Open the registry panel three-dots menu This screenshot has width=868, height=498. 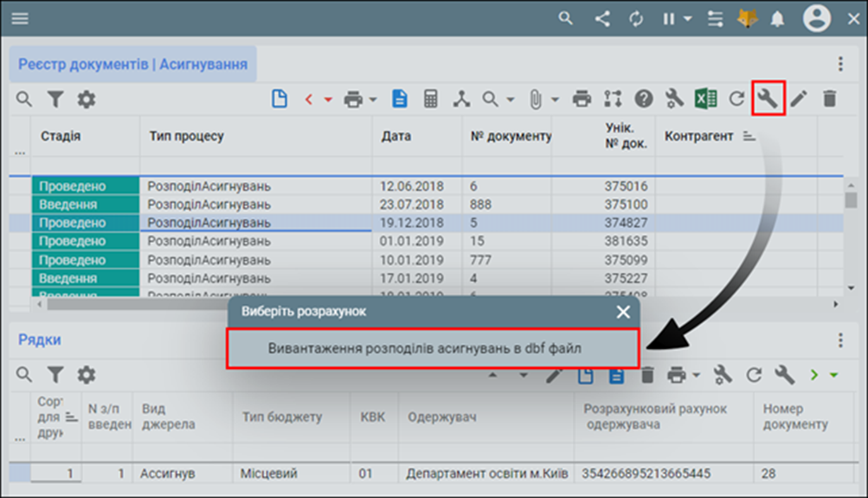[x=839, y=64]
